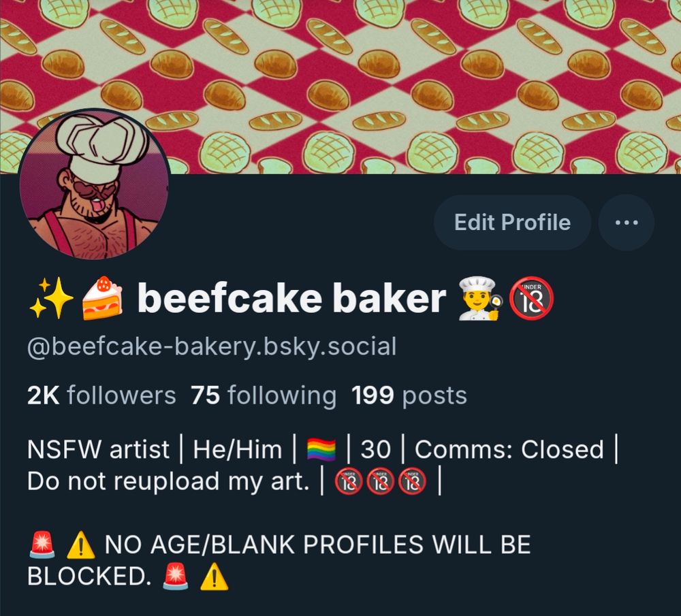681x616 pixels.
Task: Click the rainbow flag emoji in bio
Action: click(x=321, y=449)
